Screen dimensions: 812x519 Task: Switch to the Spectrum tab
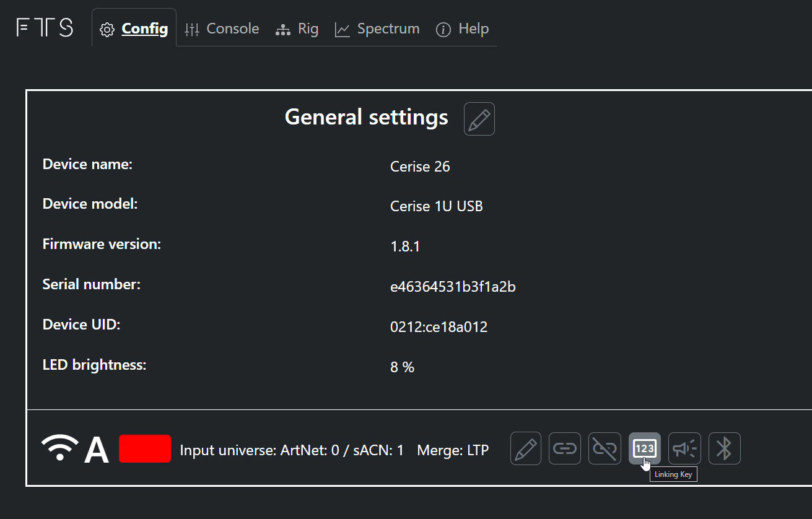(x=377, y=29)
